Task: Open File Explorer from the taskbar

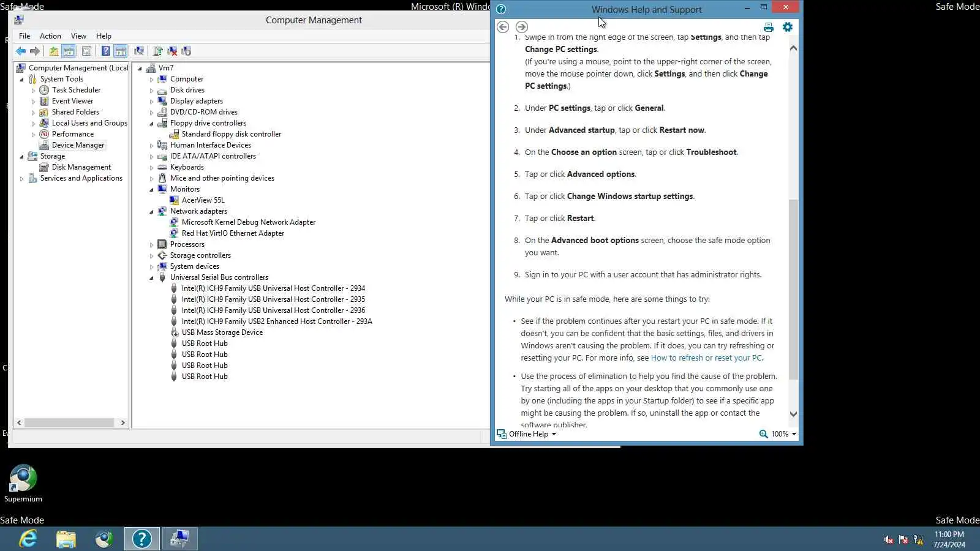Action: (66, 539)
